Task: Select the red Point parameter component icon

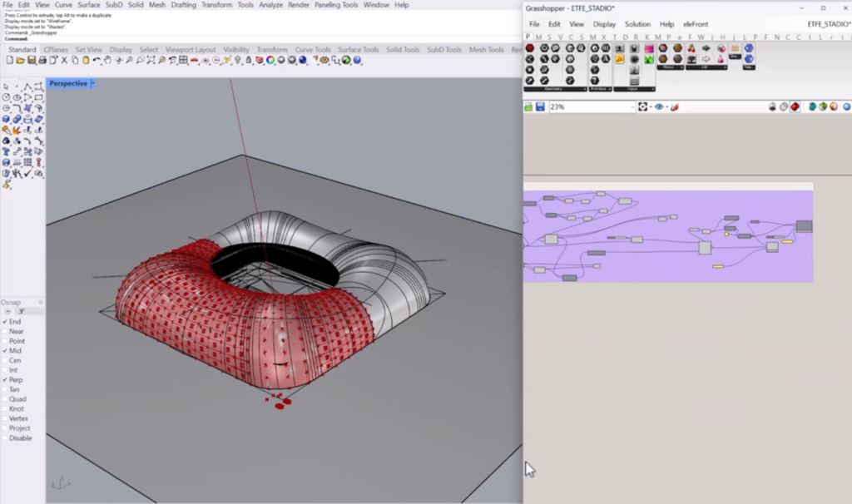Action: pyautogui.click(x=529, y=48)
